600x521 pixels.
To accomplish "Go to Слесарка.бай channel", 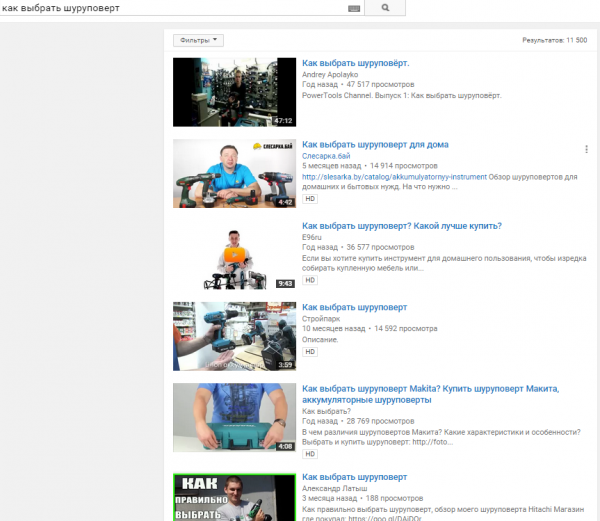I will pyautogui.click(x=326, y=156).
